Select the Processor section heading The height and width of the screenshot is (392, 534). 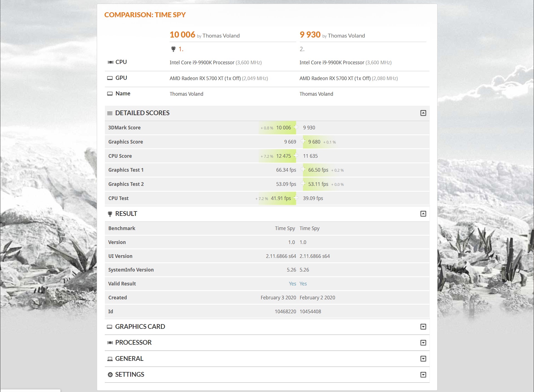point(133,342)
